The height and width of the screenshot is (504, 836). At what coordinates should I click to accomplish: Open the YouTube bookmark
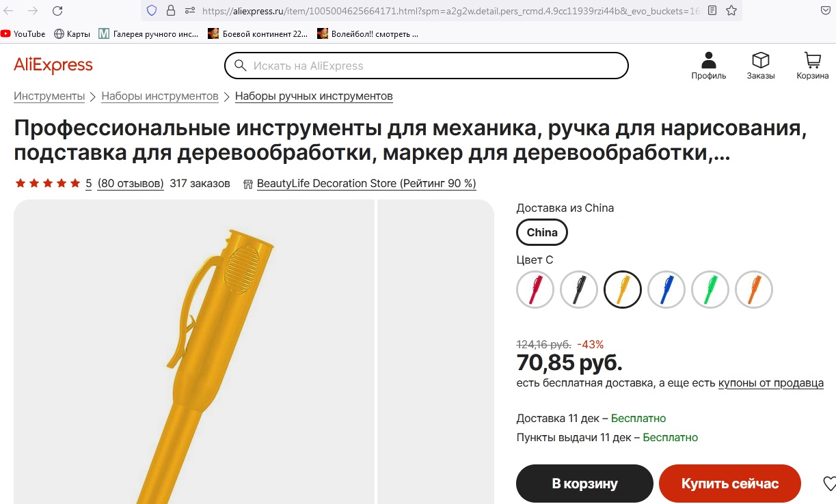coord(23,33)
